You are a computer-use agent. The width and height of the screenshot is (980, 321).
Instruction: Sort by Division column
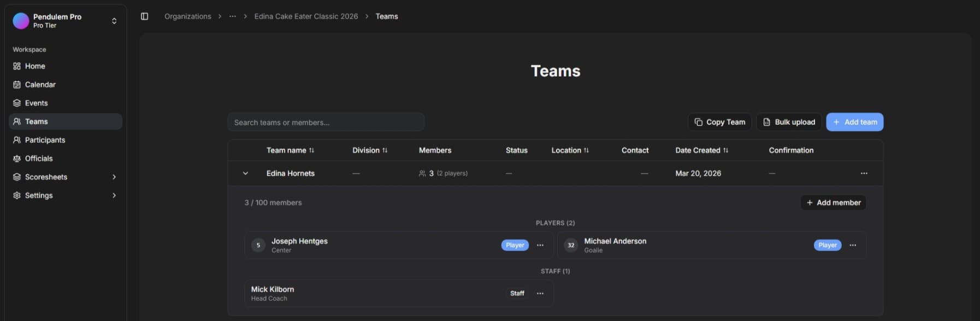click(370, 150)
